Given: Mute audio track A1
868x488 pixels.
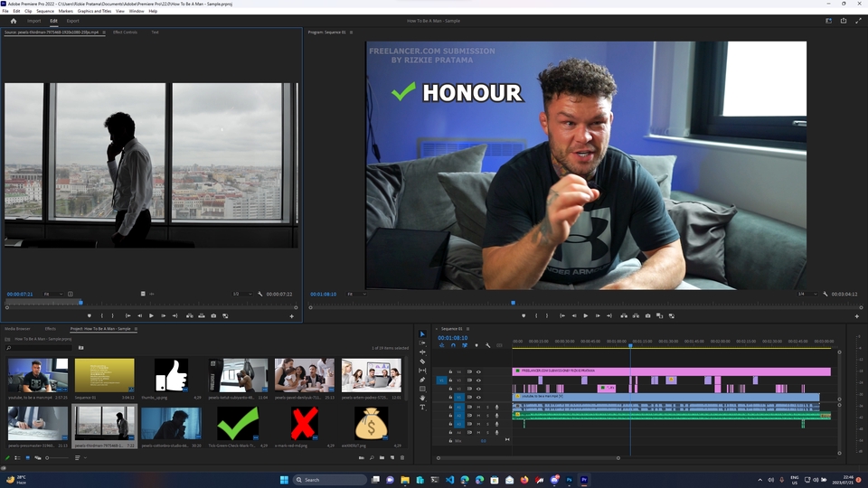Looking at the screenshot, I should [x=478, y=408].
